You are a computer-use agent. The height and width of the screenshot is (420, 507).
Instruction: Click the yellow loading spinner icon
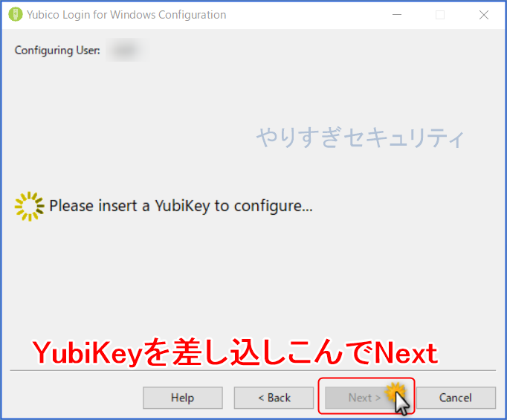tap(30, 206)
